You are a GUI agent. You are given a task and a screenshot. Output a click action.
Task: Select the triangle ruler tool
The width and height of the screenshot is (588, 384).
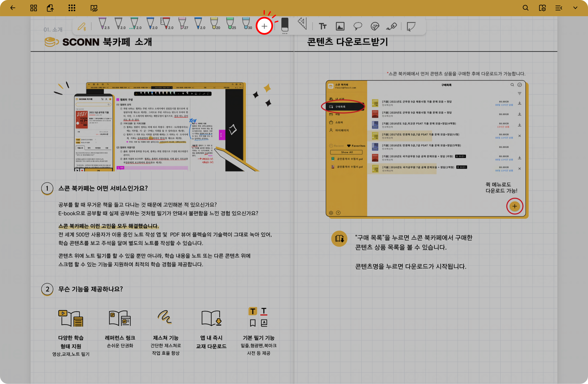point(302,24)
